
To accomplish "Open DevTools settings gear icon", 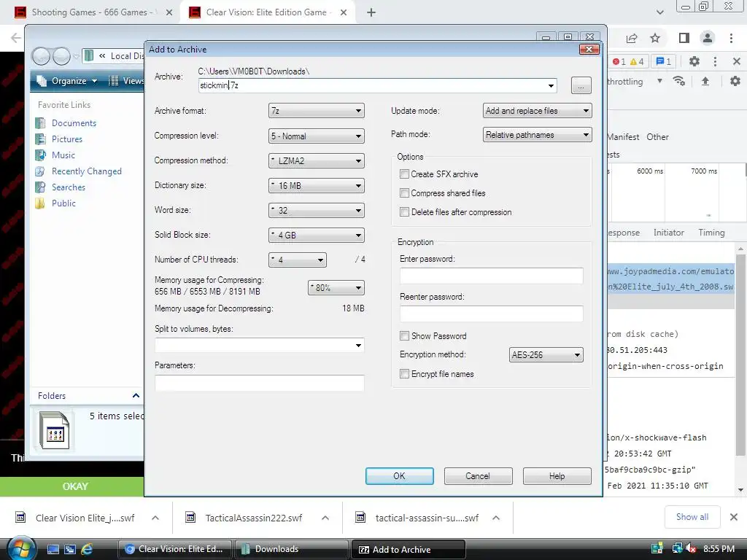I will [694, 61].
